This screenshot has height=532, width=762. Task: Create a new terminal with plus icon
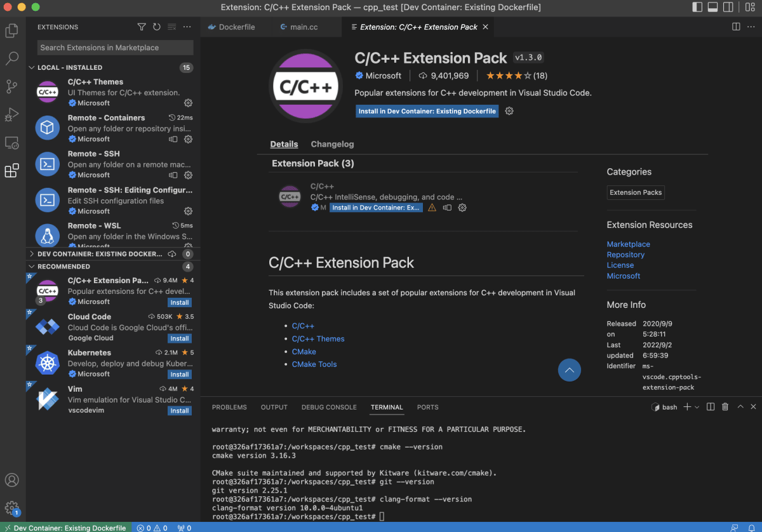coord(687,407)
